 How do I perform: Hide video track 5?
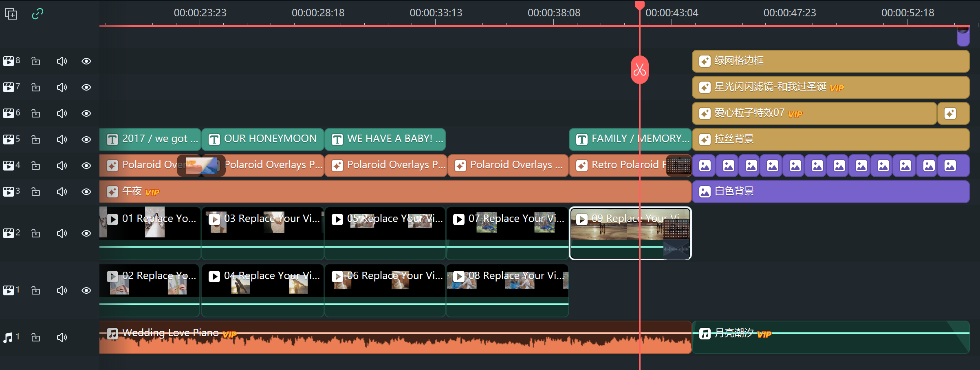point(86,140)
